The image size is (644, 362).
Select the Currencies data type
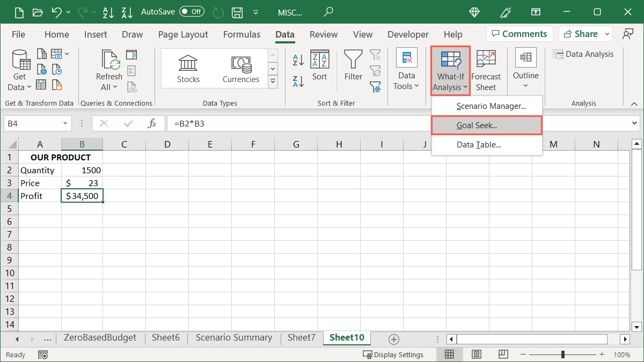coord(240,68)
